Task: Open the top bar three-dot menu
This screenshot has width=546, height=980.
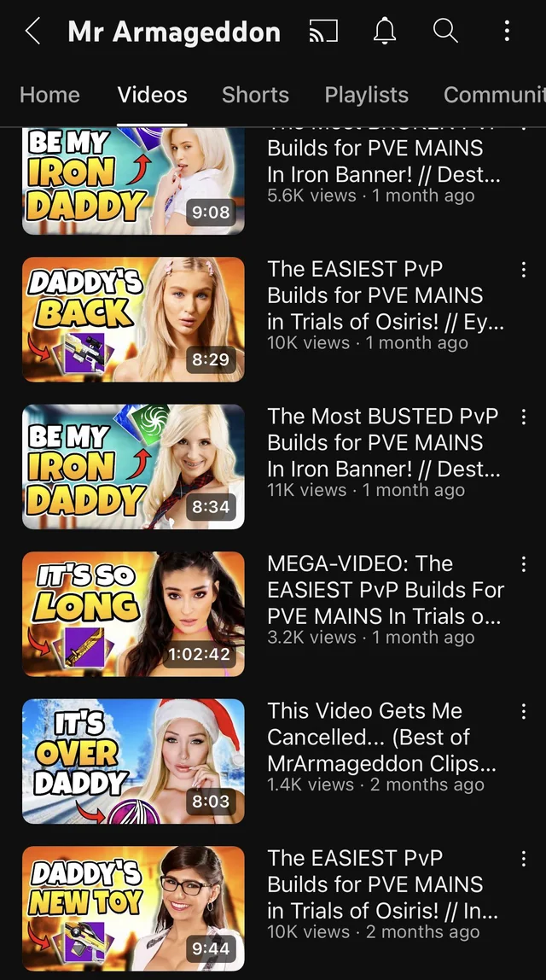Action: [507, 31]
